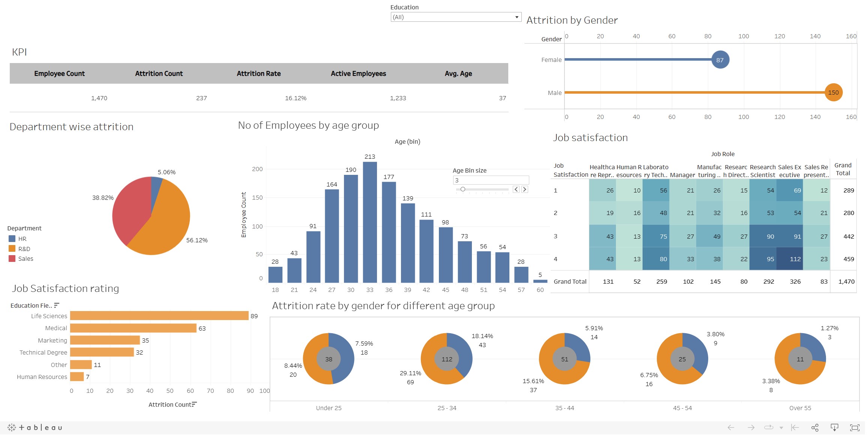Viewport: 868px width, 436px height.
Task: Increase Age Bin size with right arrow
Action: tap(525, 189)
